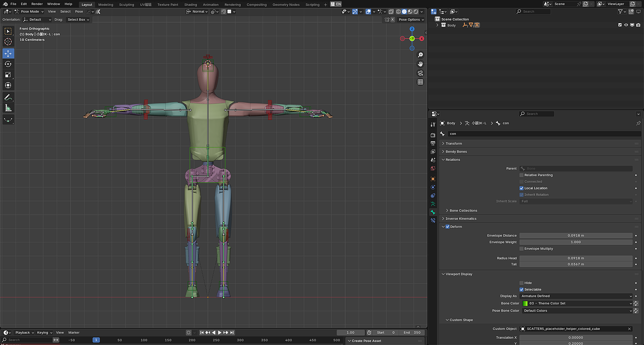Select the Breakdowner pose tool
Viewport: 644px width, 345px height.
click(x=8, y=120)
